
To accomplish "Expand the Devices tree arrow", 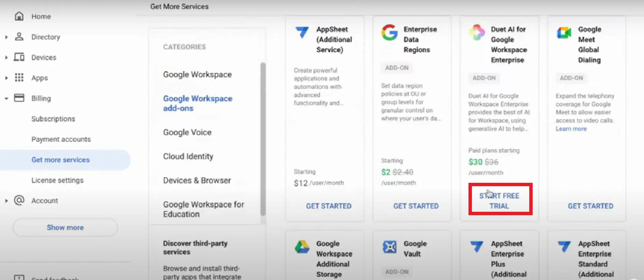I will tap(6, 57).
